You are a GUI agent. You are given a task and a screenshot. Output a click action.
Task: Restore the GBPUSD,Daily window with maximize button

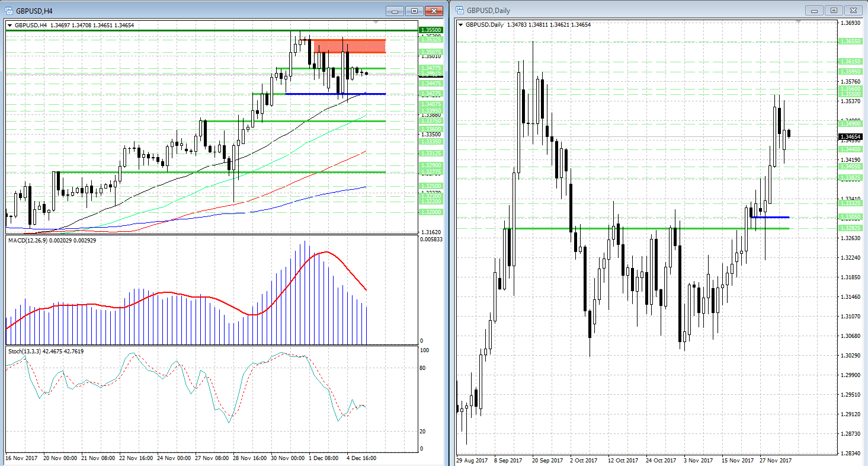(834, 11)
